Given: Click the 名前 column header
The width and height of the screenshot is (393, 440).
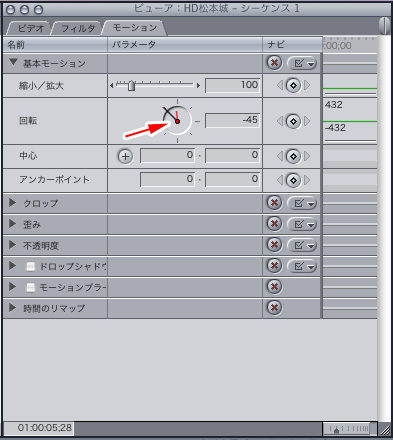Looking at the screenshot, I should click(55, 45).
